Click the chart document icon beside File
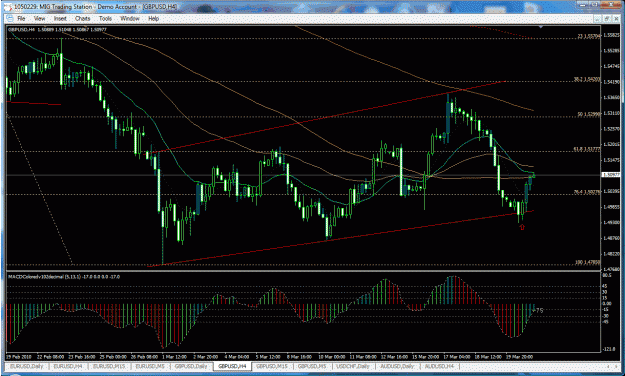Screen dimensions: 625x376 pyautogui.click(x=10, y=18)
